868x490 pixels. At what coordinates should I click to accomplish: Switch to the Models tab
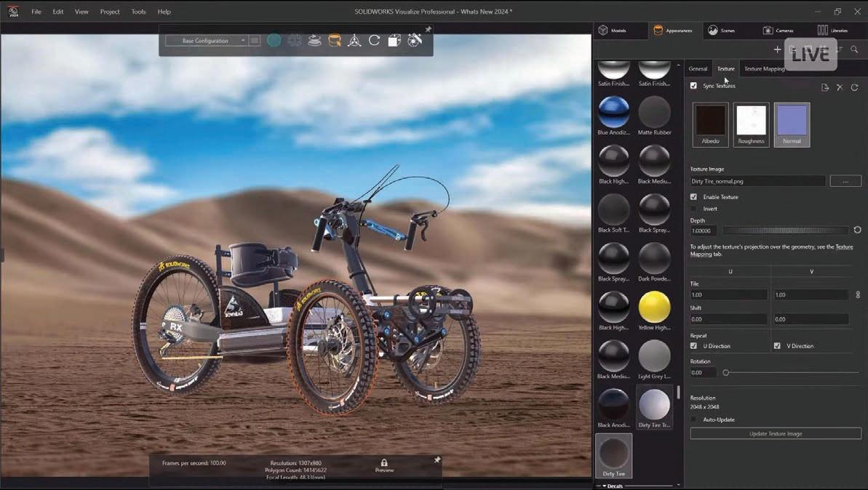tap(612, 31)
